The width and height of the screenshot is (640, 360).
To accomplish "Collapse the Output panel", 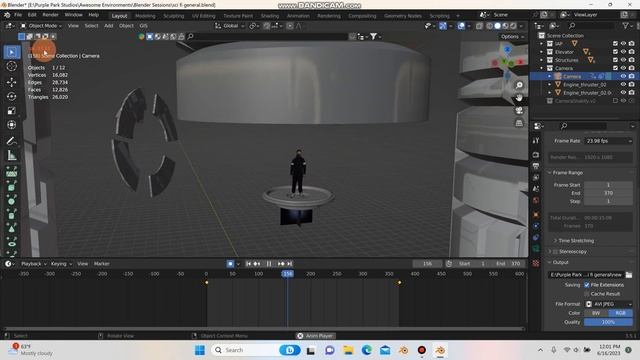I will point(560,262).
